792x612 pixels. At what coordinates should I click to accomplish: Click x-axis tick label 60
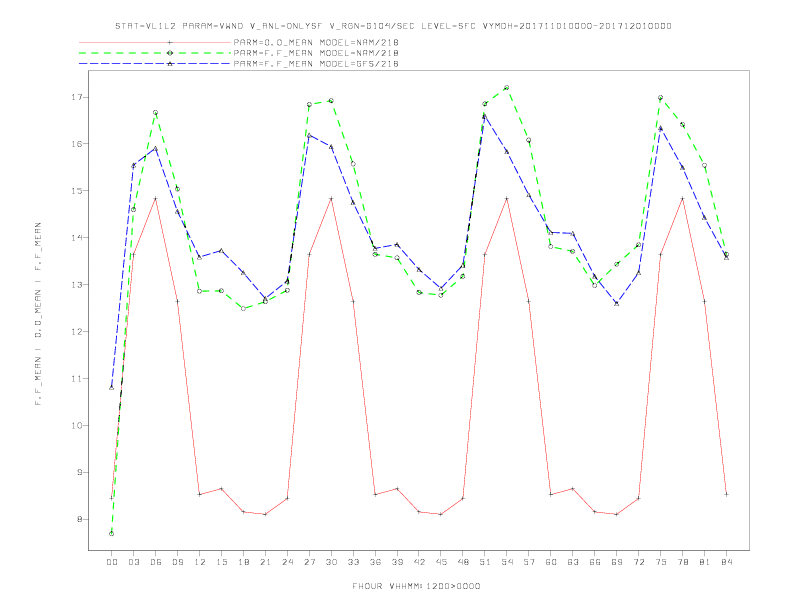(x=551, y=562)
